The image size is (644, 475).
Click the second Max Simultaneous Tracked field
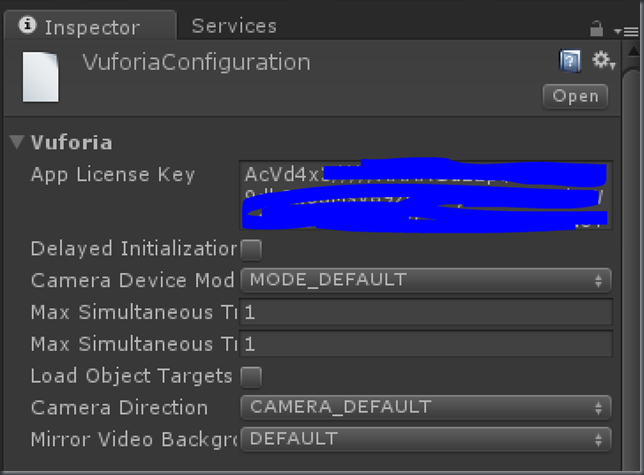[x=426, y=344]
